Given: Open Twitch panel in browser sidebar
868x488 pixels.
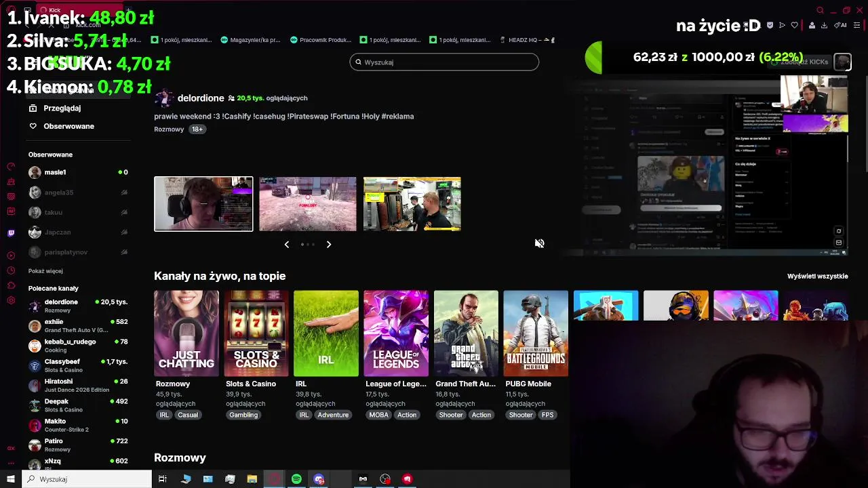Looking at the screenshot, I should point(11,232).
